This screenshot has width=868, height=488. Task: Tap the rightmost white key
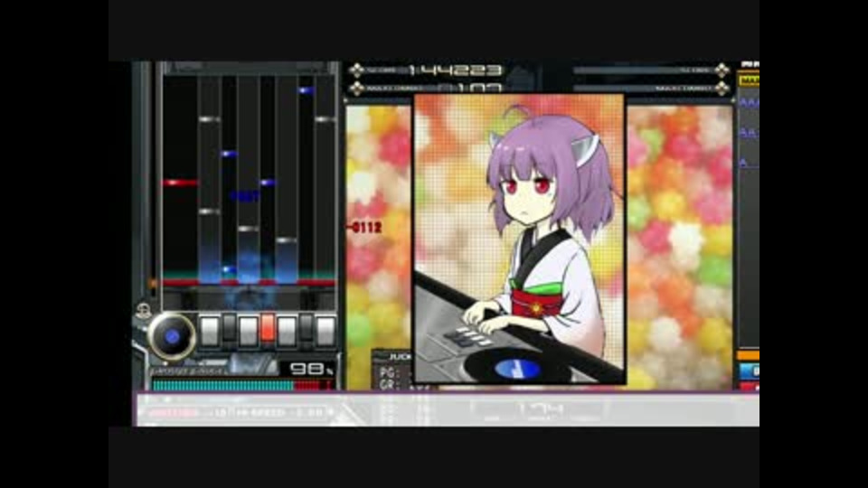coord(325,331)
